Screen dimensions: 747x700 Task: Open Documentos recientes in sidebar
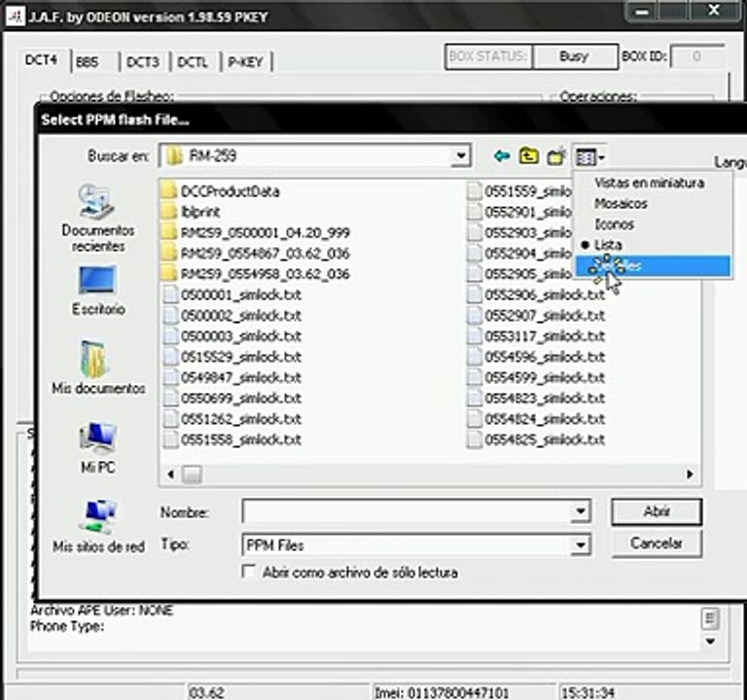(98, 219)
